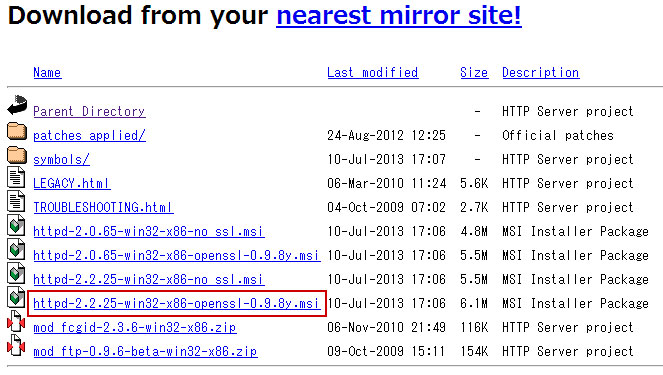Select the date 06-Mar-2010 11:24
663x375 pixels.
(386, 183)
